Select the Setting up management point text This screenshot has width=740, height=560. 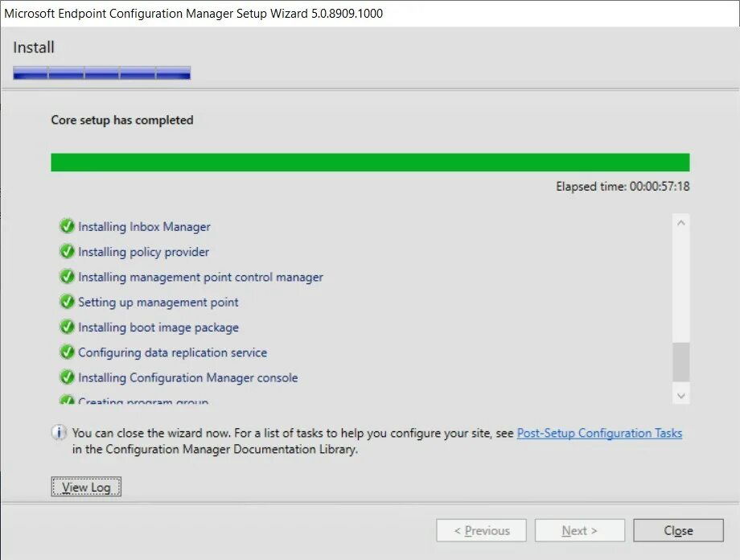coord(158,303)
